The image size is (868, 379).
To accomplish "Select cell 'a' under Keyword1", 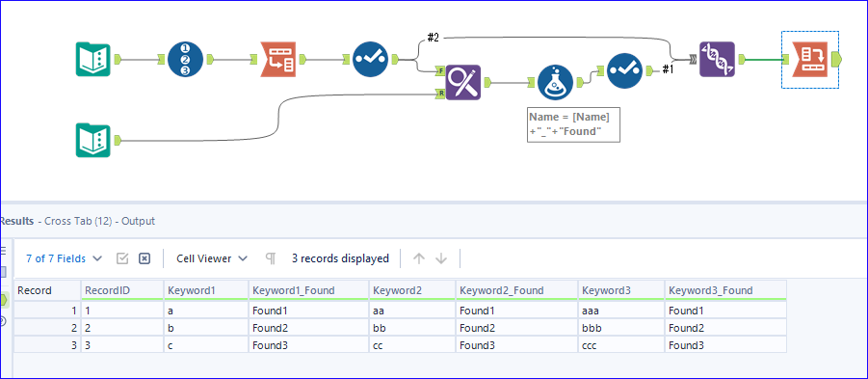I will coord(206,311).
